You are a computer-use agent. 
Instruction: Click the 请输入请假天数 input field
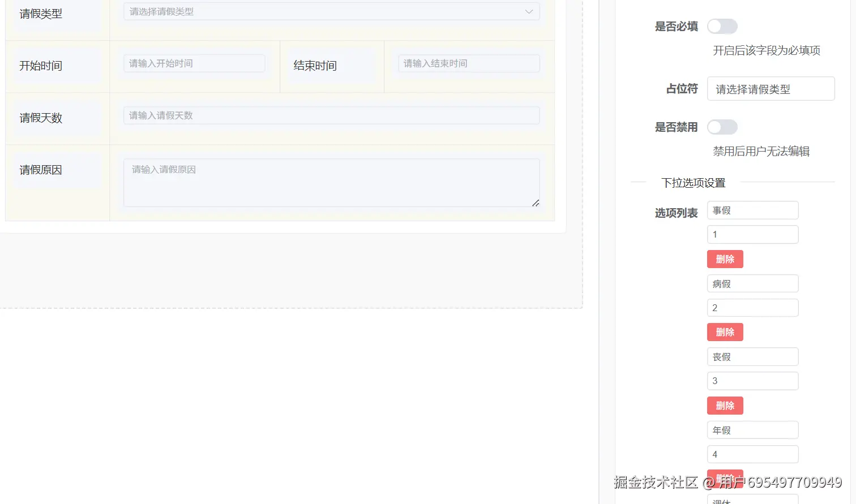[331, 115]
